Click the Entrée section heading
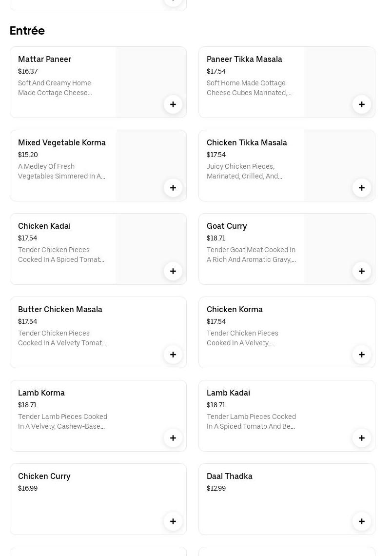Screen dimensions: 392x556 pos(27,31)
